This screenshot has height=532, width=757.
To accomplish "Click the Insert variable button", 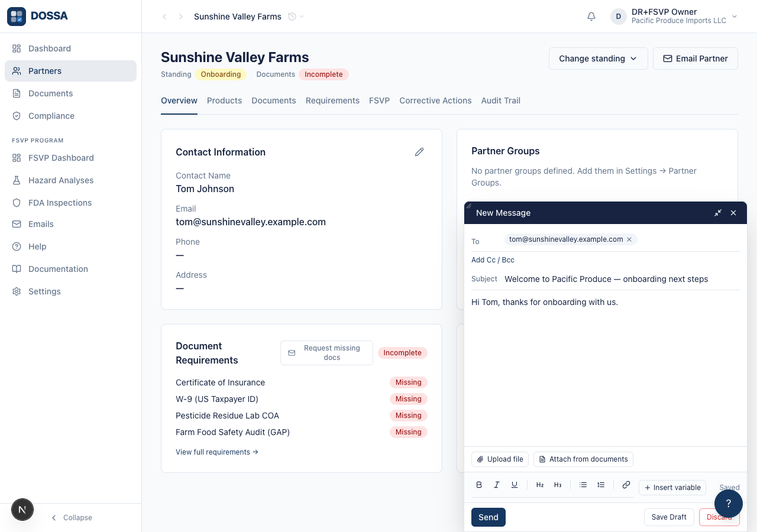I will point(672,488).
